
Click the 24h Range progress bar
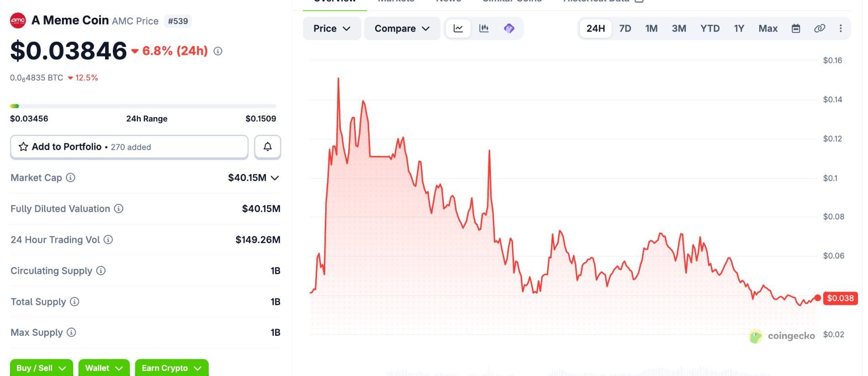click(x=143, y=106)
